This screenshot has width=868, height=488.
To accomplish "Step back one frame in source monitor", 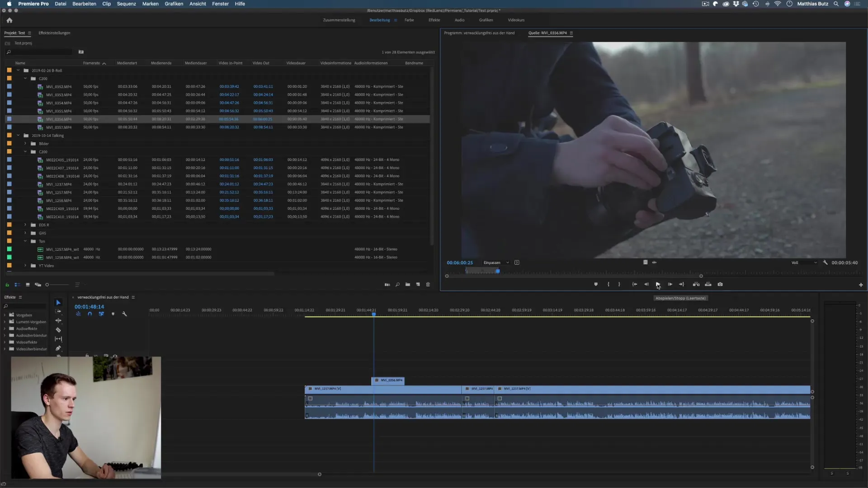I will click(646, 284).
